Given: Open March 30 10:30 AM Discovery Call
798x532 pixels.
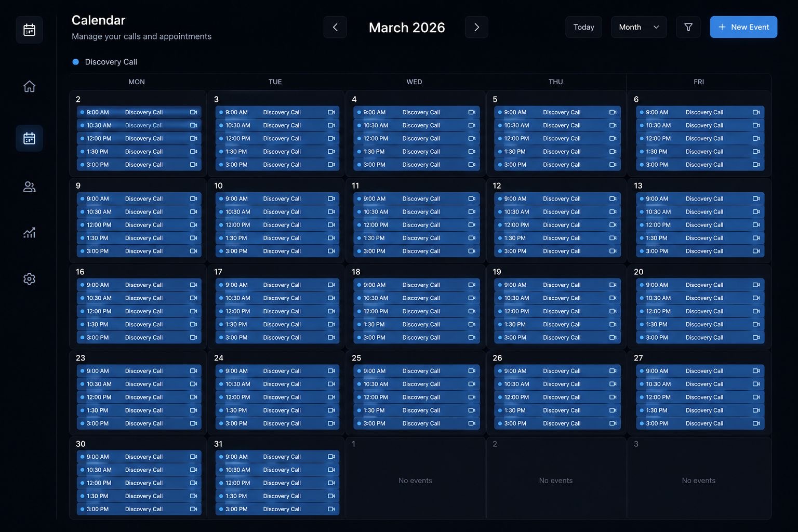Looking at the screenshot, I should click(x=139, y=470).
